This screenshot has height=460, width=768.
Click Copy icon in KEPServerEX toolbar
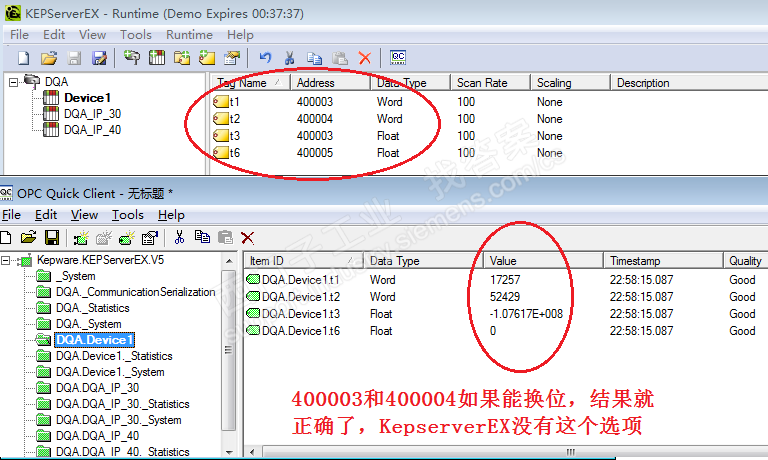(x=314, y=58)
